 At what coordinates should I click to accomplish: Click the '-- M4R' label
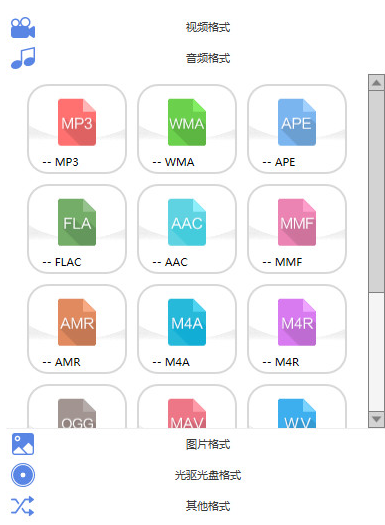(281, 362)
